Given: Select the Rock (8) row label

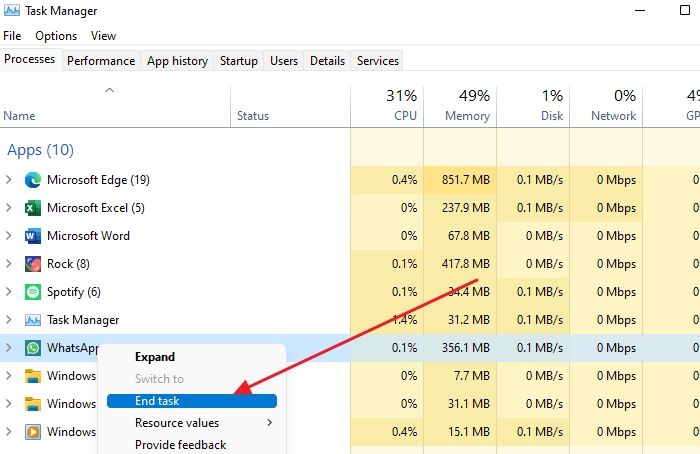Looking at the screenshot, I should tap(68, 264).
